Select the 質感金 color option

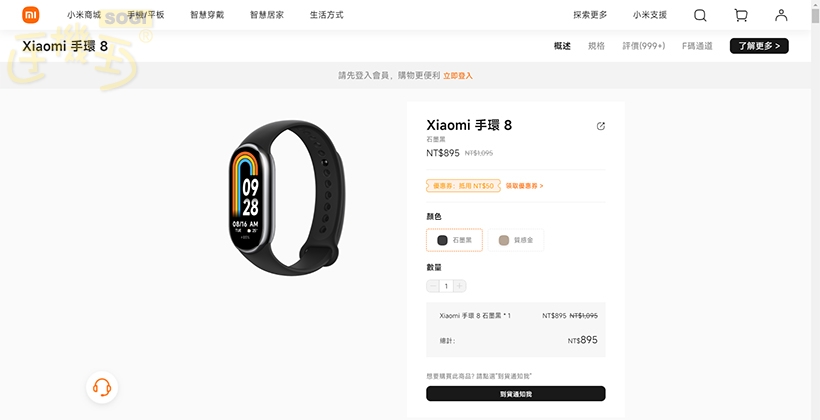pyautogui.click(x=516, y=240)
